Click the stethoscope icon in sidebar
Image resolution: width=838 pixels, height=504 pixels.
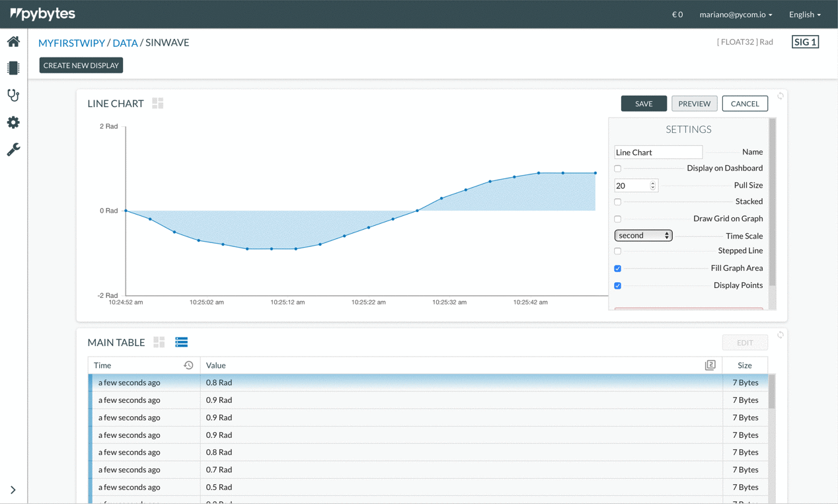[x=13, y=95]
